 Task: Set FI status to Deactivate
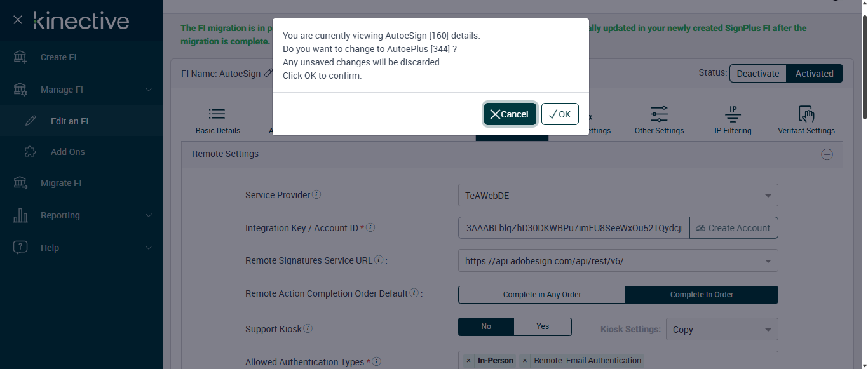tap(757, 74)
